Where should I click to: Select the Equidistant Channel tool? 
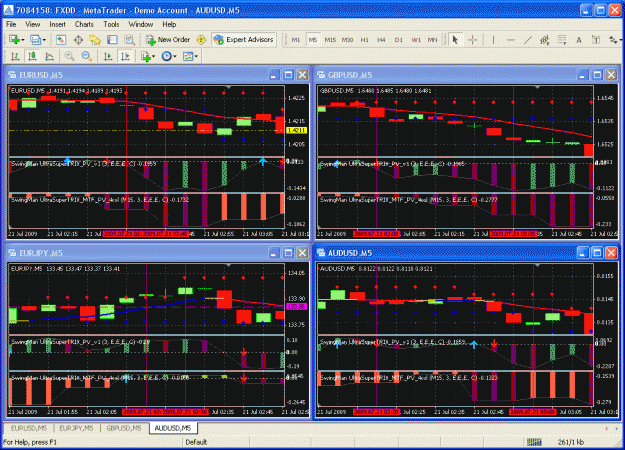pos(544,40)
